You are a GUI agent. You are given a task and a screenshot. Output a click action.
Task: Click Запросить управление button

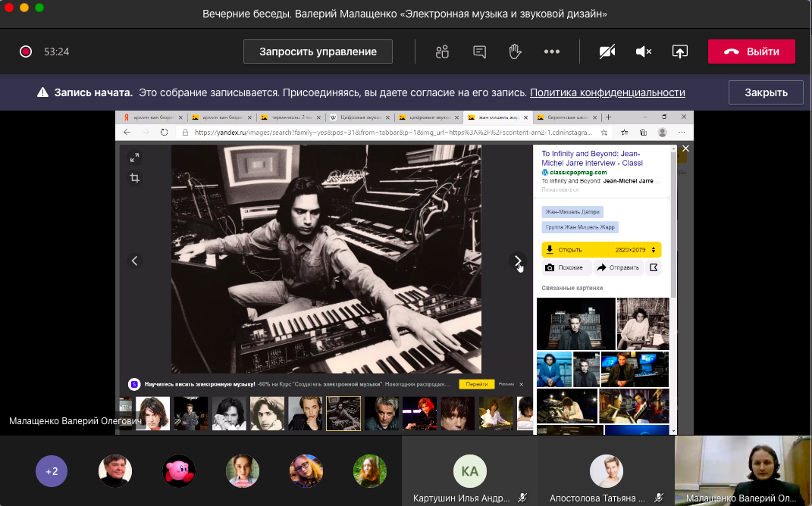click(318, 52)
